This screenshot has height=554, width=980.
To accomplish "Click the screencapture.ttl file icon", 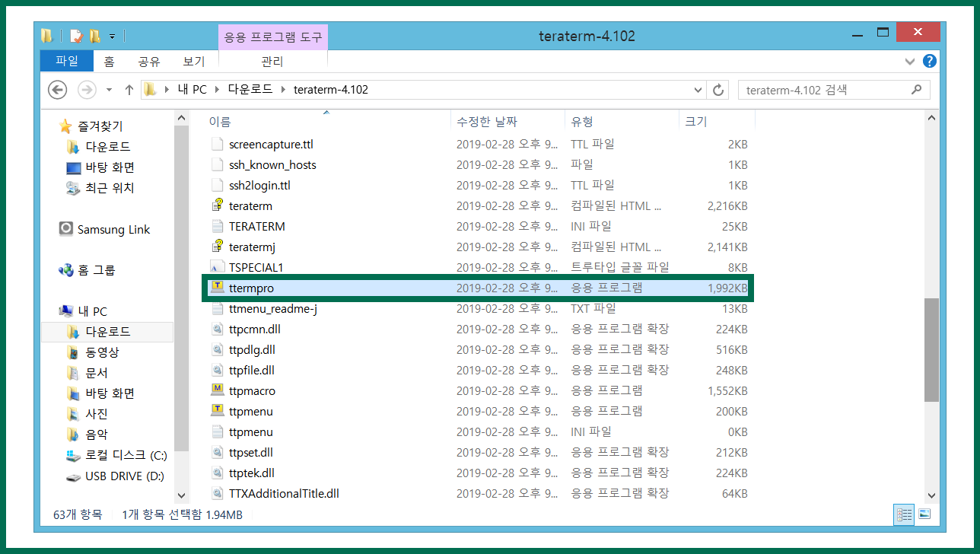I will [217, 144].
